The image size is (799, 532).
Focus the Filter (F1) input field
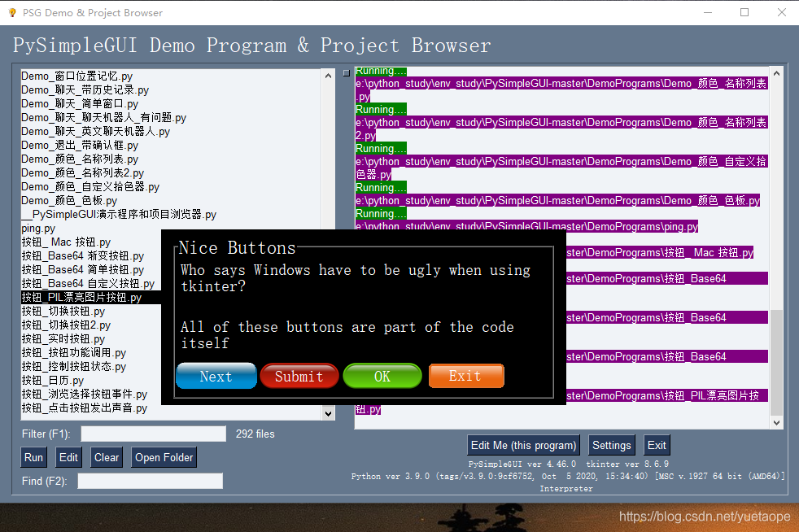[x=154, y=434]
